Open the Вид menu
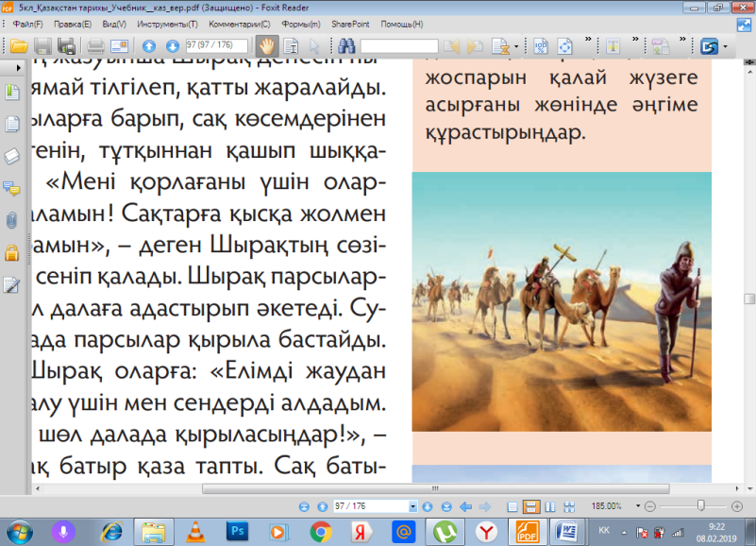Viewport: 756px width, 546px height. tap(114, 25)
